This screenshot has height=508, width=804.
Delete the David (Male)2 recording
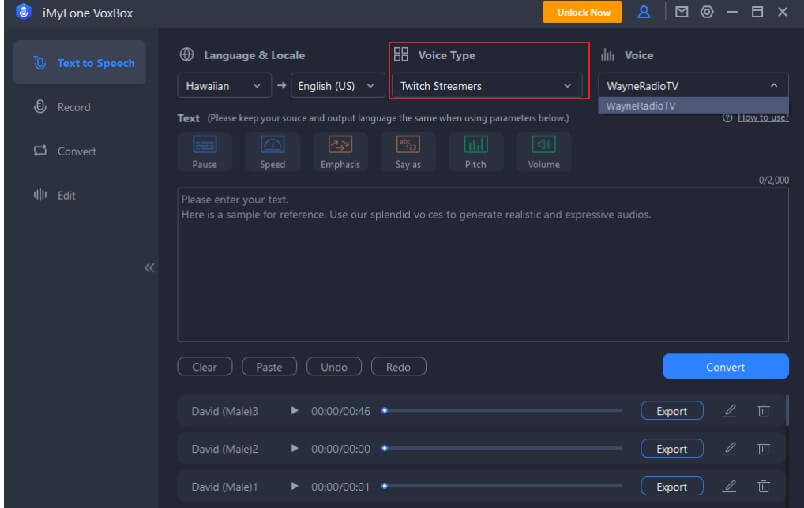click(x=763, y=449)
